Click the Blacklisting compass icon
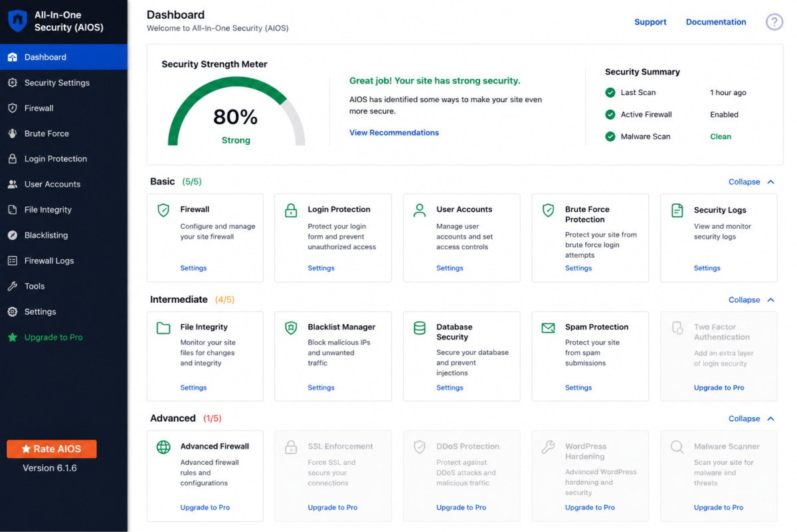Viewport: 797px width, 532px height. click(12, 235)
